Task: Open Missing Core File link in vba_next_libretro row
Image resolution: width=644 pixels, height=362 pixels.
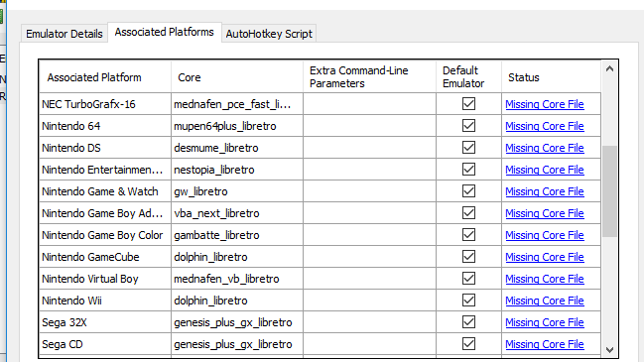Action: (545, 213)
